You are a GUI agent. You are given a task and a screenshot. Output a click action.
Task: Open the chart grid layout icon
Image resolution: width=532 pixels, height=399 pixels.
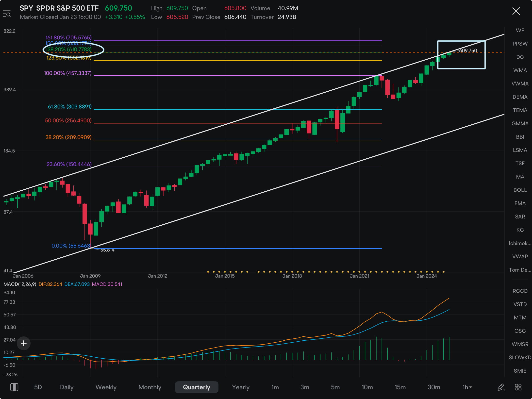click(x=518, y=387)
